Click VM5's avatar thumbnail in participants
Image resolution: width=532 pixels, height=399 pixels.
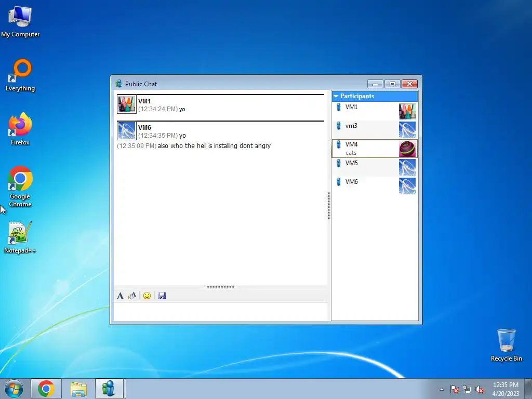pos(407,167)
